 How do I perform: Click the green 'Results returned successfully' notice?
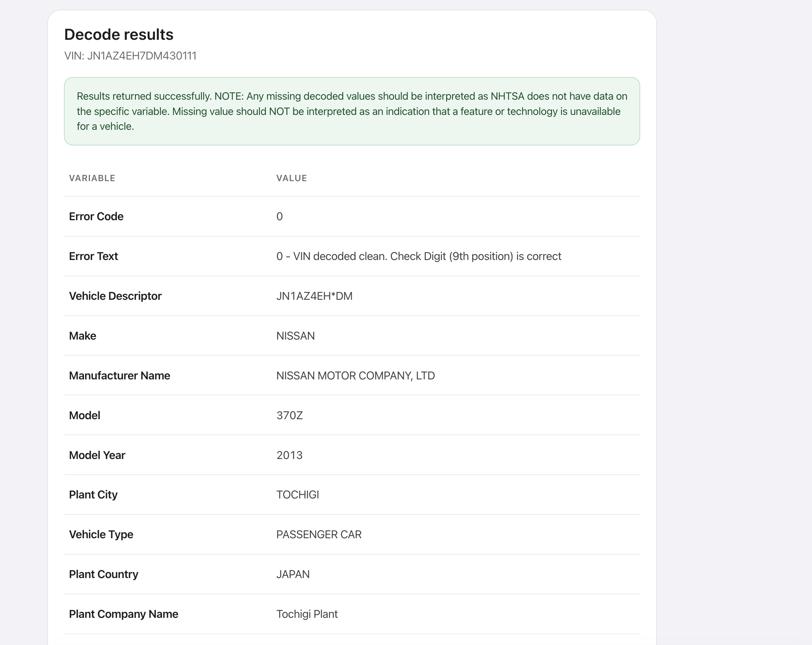352,111
